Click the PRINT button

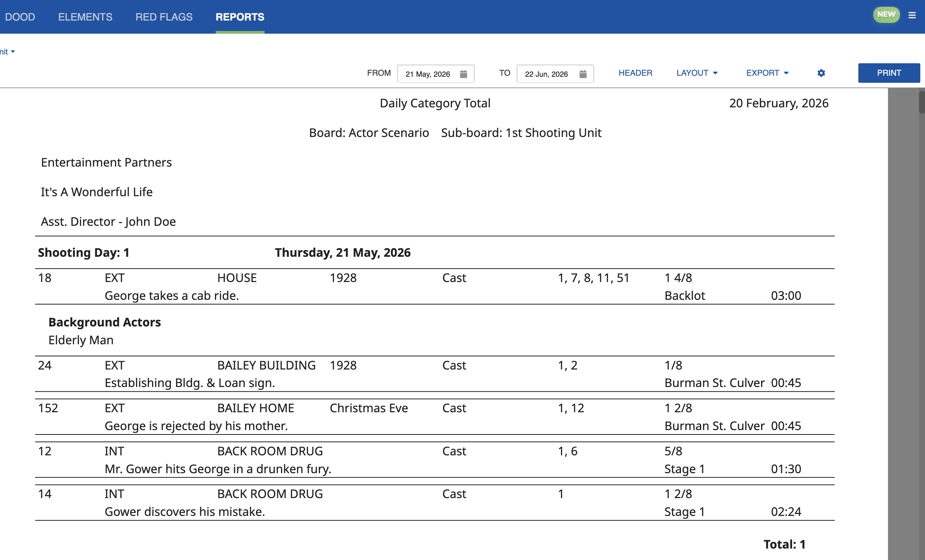tap(889, 73)
